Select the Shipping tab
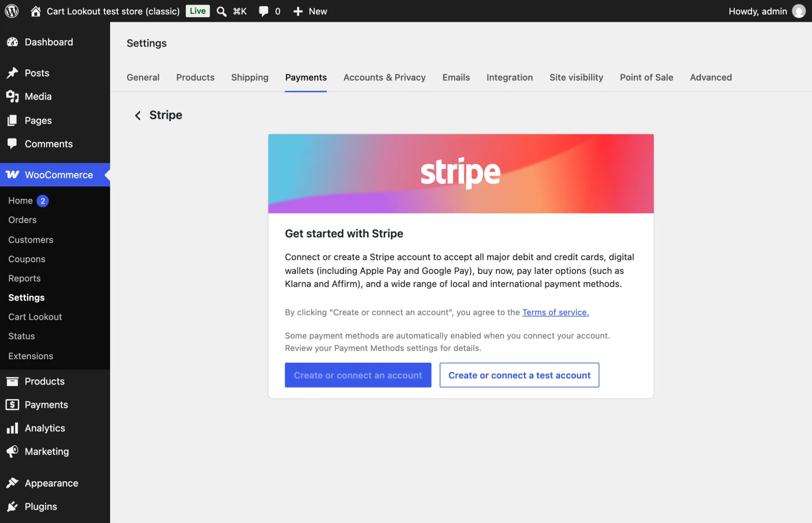 (x=250, y=77)
